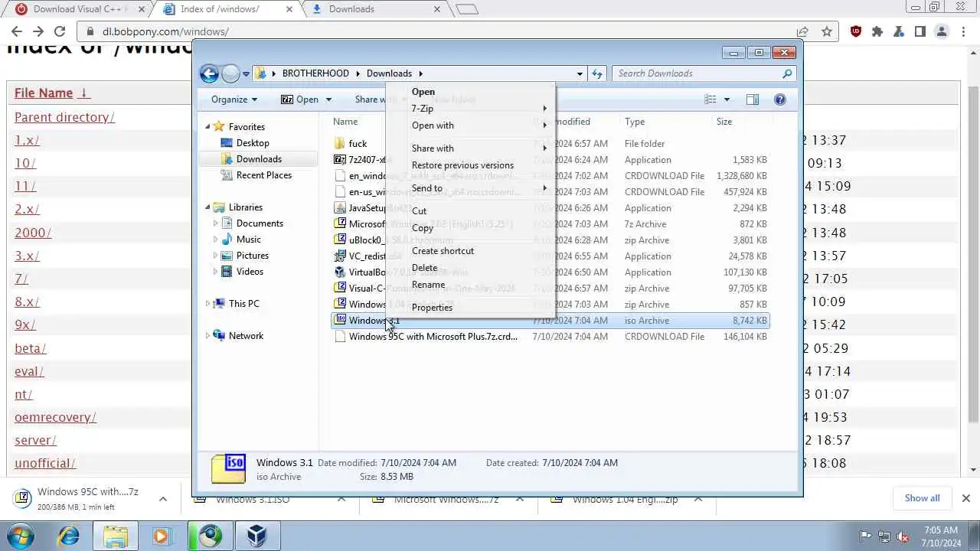This screenshot has height=551, width=980.
Task: Open Explorer help question mark icon
Action: point(780,99)
